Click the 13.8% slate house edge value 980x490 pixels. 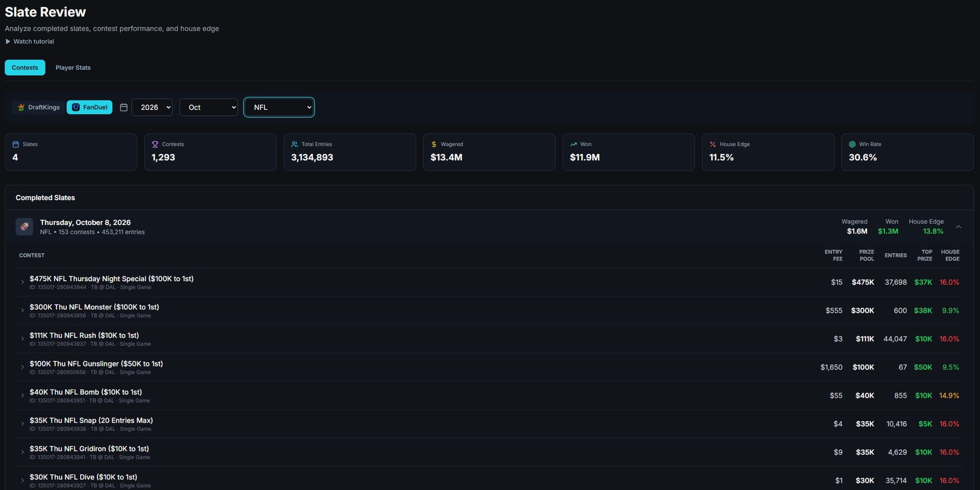tap(933, 231)
